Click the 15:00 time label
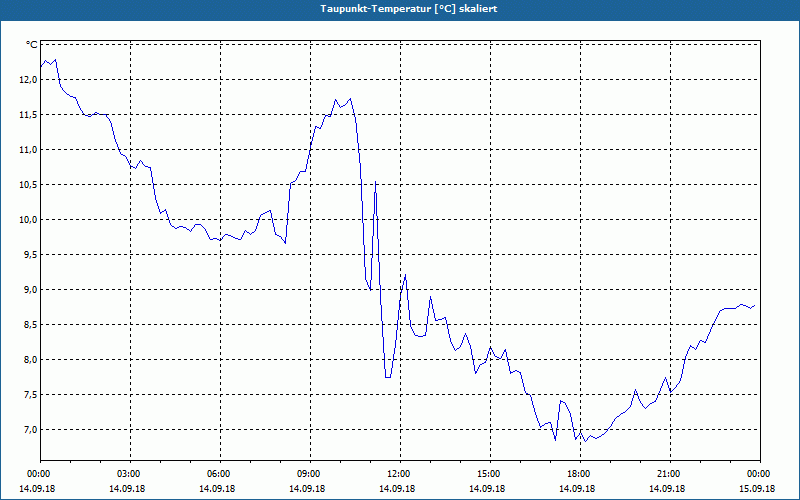Screen dimensions: 800x500 (489, 474)
